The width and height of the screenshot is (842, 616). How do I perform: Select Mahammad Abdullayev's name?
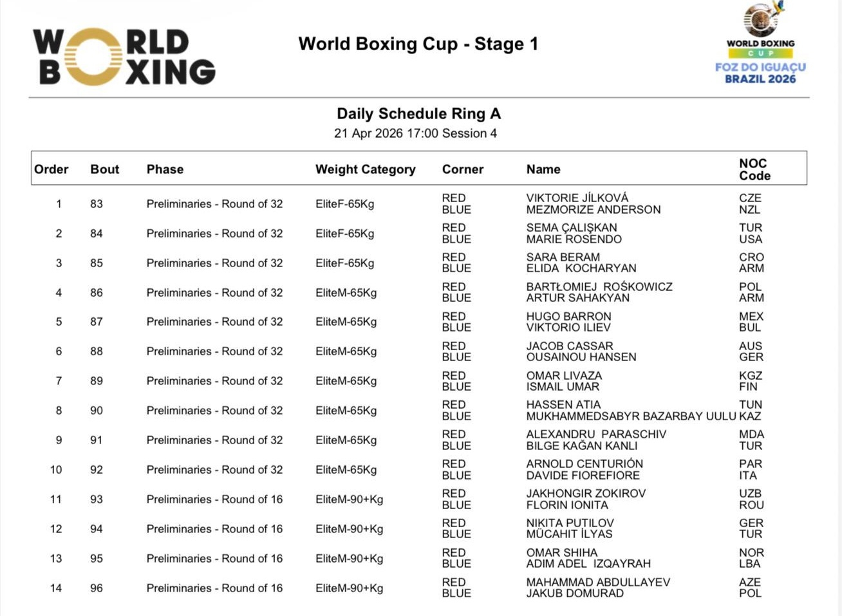point(598,583)
